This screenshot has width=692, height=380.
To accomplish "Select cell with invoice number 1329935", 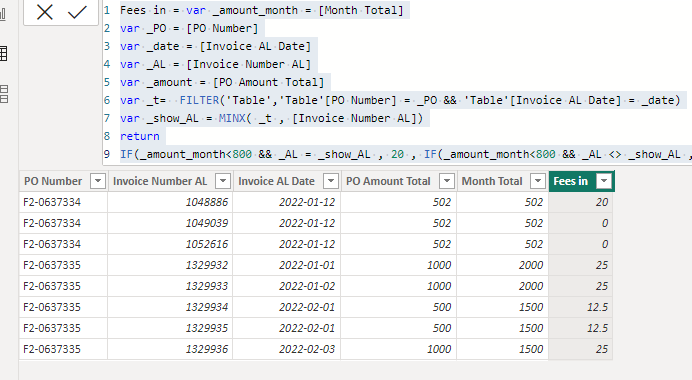I will 170,328.
